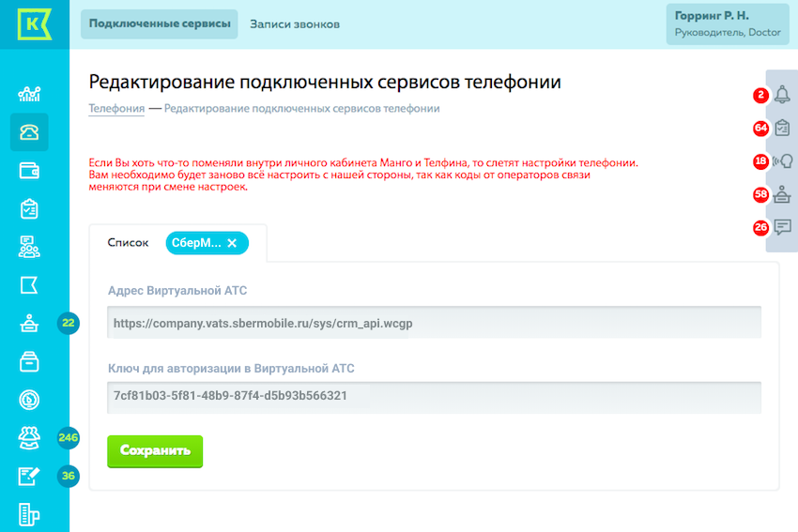
Task: Open the tasks checklist in right panel
Action: pos(782,128)
